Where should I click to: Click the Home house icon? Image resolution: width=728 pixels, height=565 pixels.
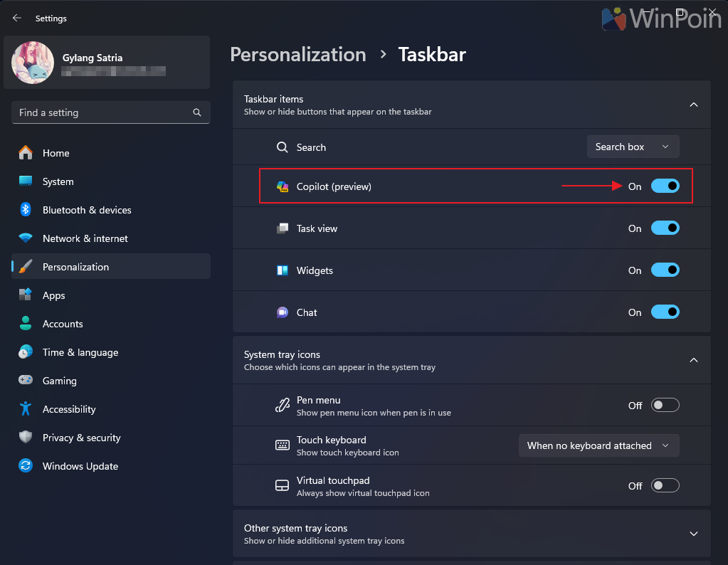click(26, 153)
